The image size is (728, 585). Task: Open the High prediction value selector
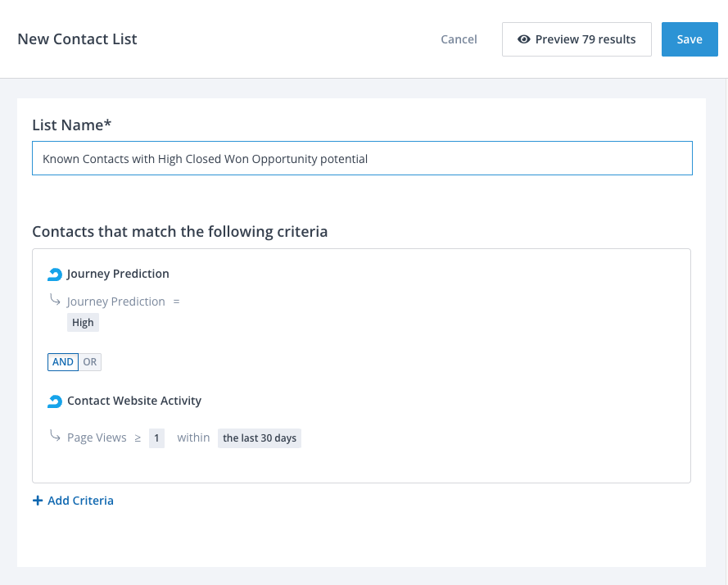tap(83, 323)
